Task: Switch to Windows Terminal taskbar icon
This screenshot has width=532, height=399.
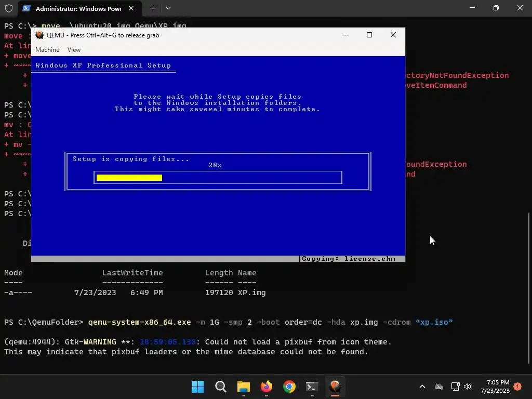Action: click(312, 387)
